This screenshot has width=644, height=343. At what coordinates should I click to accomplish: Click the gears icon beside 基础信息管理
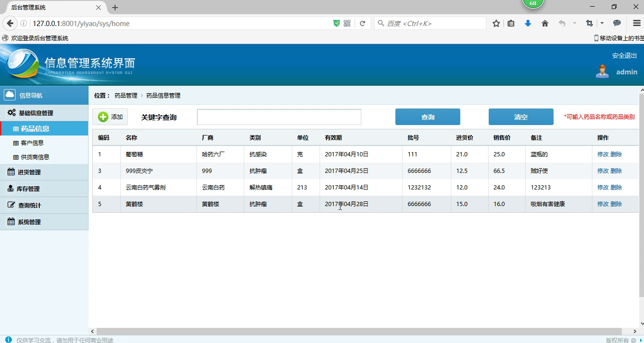click(11, 113)
